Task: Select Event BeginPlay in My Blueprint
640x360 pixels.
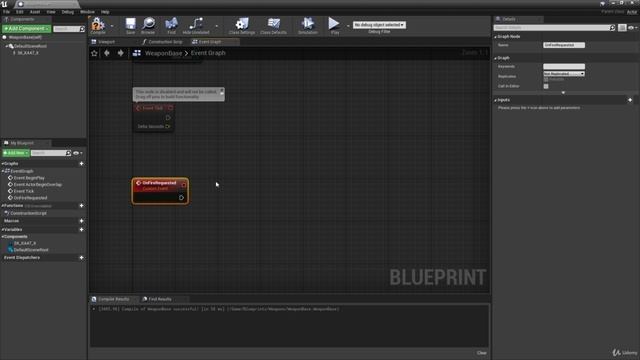Action: tap(29, 178)
